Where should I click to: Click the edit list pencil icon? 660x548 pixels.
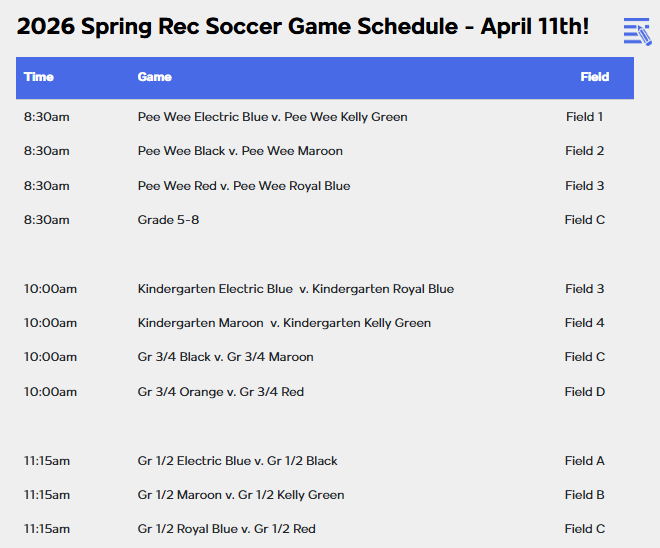[x=636, y=32]
